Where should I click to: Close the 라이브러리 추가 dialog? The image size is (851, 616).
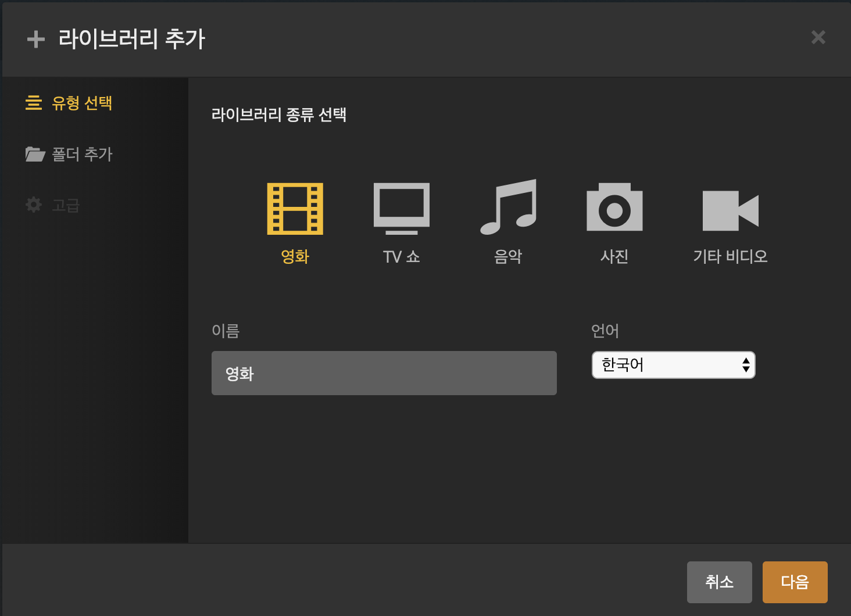[818, 38]
